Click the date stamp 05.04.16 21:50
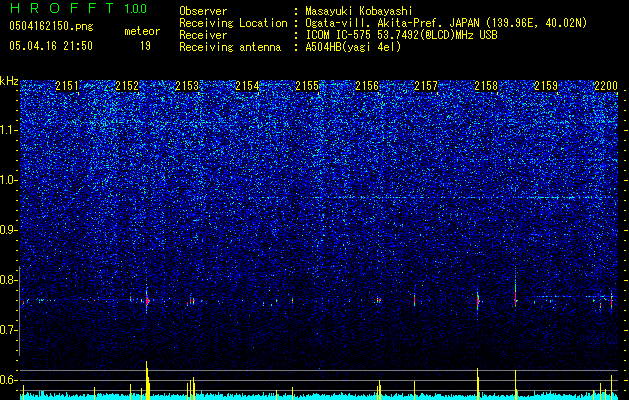 pos(51,46)
